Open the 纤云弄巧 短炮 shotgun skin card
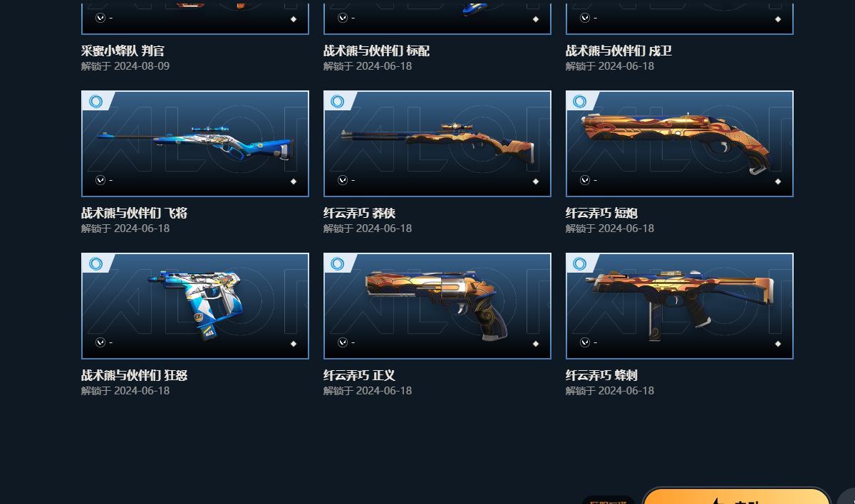This screenshot has width=855, height=504. click(x=680, y=144)
